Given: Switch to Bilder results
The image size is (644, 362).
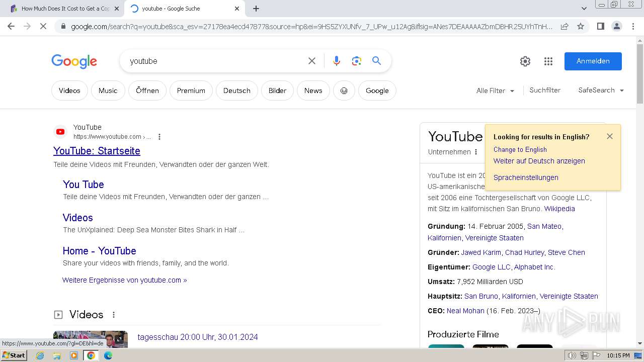Looking at the screenshot, I should coord(277,90).
